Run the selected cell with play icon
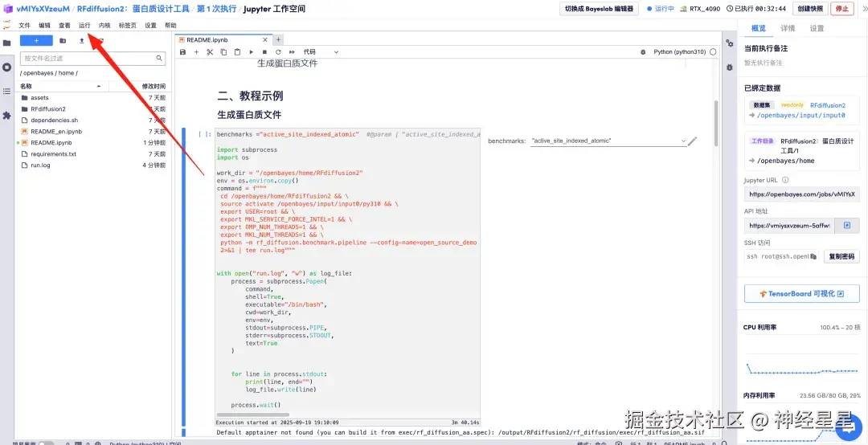Viewport: 868px width, 445px height. click(x=251, y=52)
